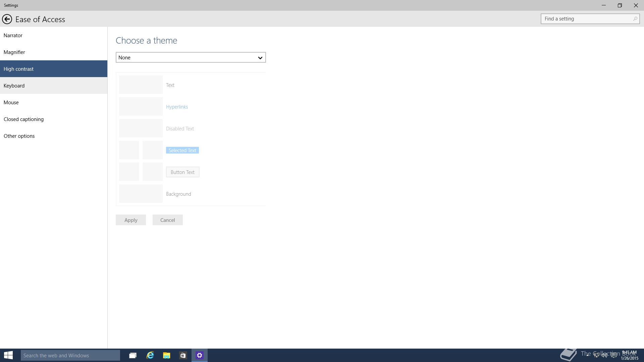The image size is (644, 362).
Task: Click the Disabled Text label
Action: click(x=180, y=128)
